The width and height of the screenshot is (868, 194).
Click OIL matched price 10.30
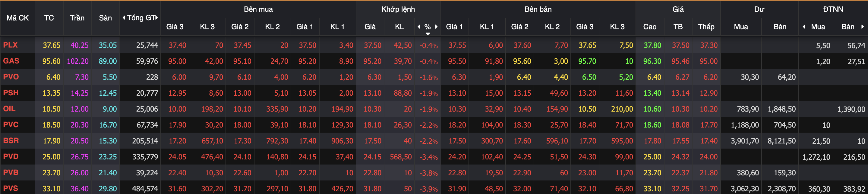372,109
